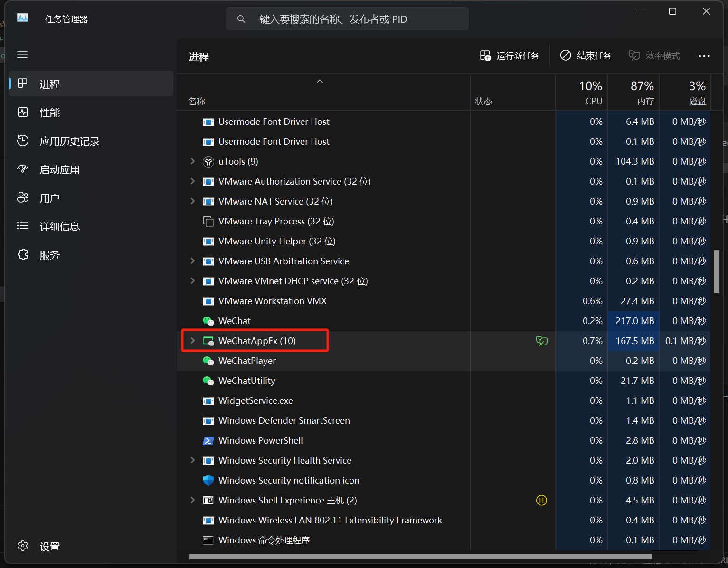Click the horizontal scrollbar at the bottom

[x=420, y=557]
